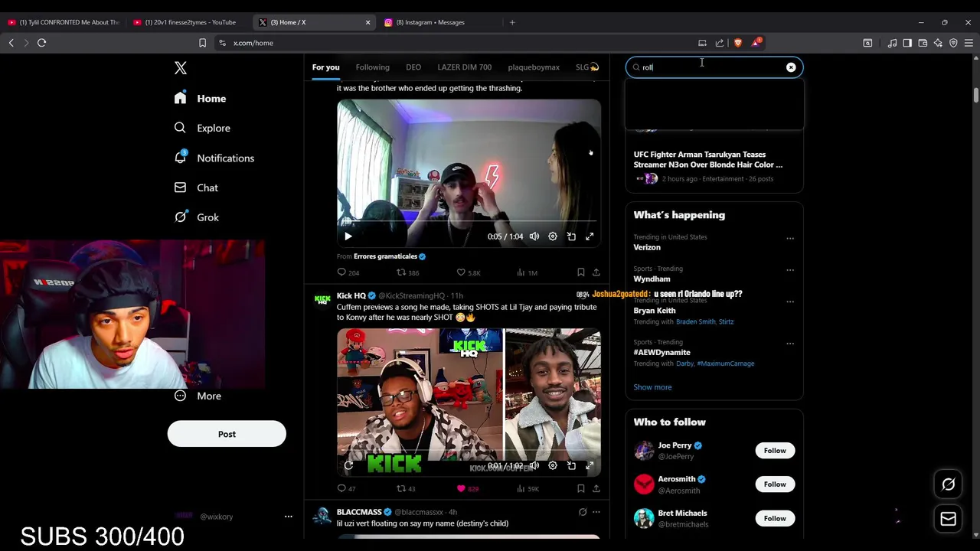
Task: Click Grok explain icon on BLACCMASS post
Action: (x=583, y=512)
